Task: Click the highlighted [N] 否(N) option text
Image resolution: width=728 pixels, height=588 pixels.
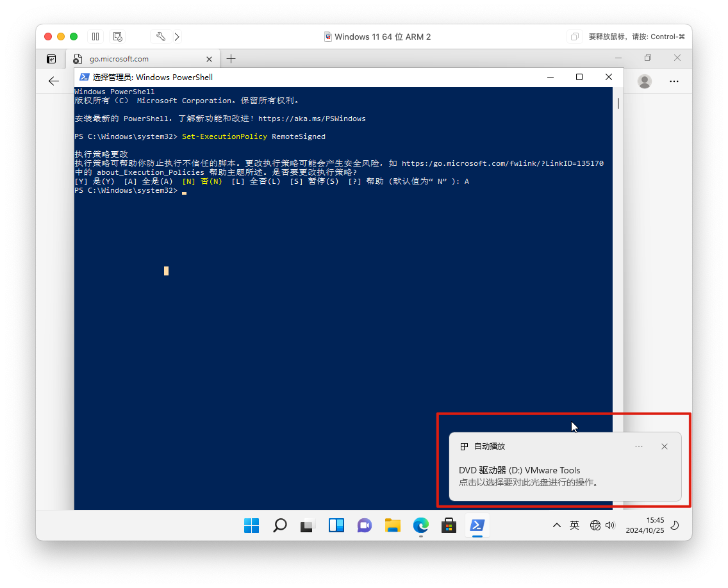Action: pyautogui.click(x=202, y=181)
